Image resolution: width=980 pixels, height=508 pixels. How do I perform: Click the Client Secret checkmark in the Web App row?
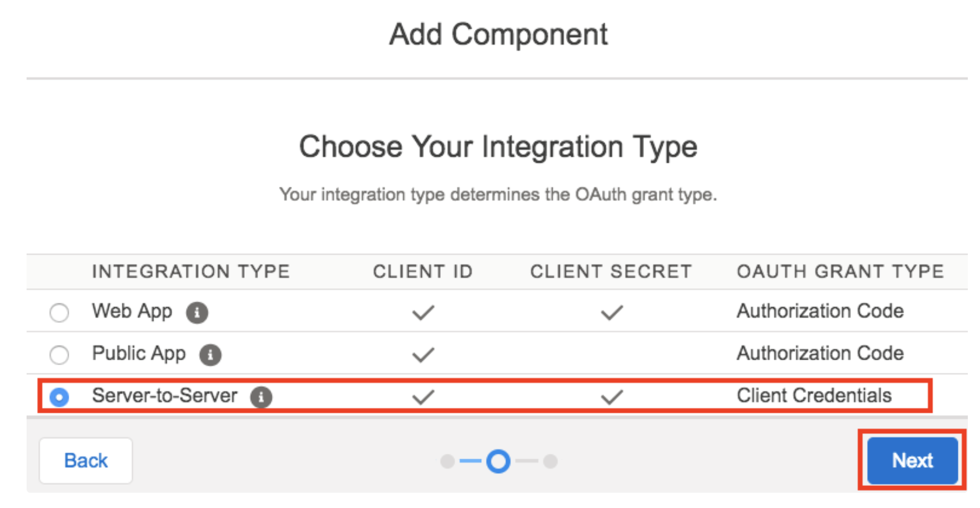[612, 313]
